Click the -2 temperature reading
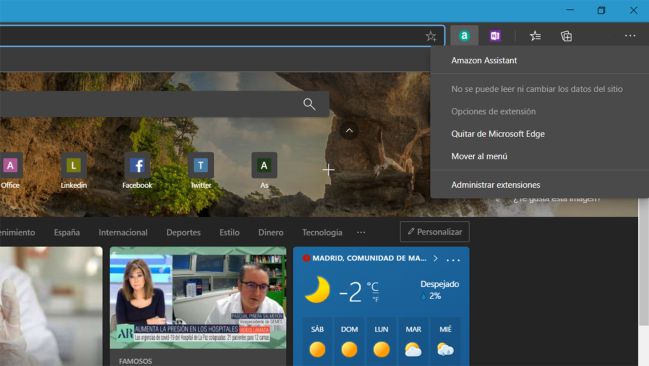649x366 pixels. (350, 291)
